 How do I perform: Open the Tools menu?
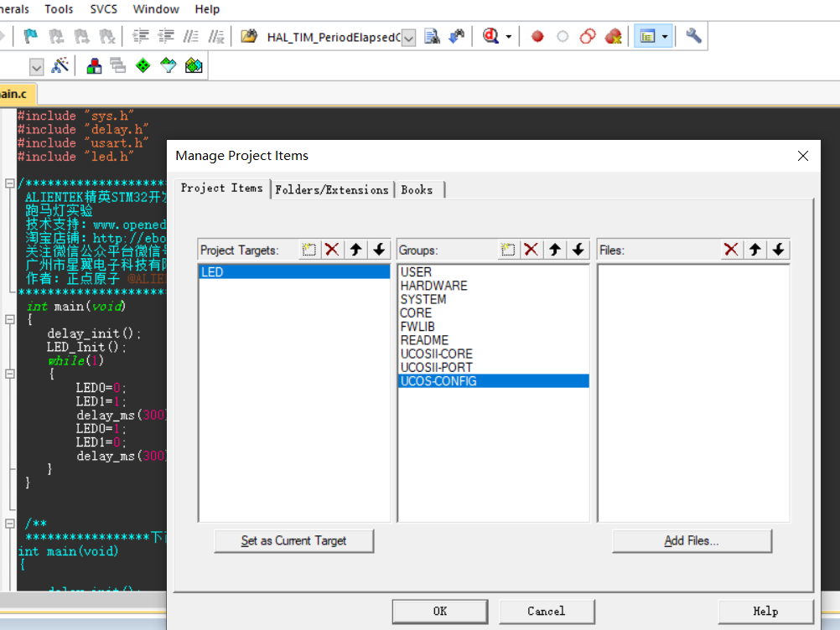pyautogui.click(x=59, y=9)
